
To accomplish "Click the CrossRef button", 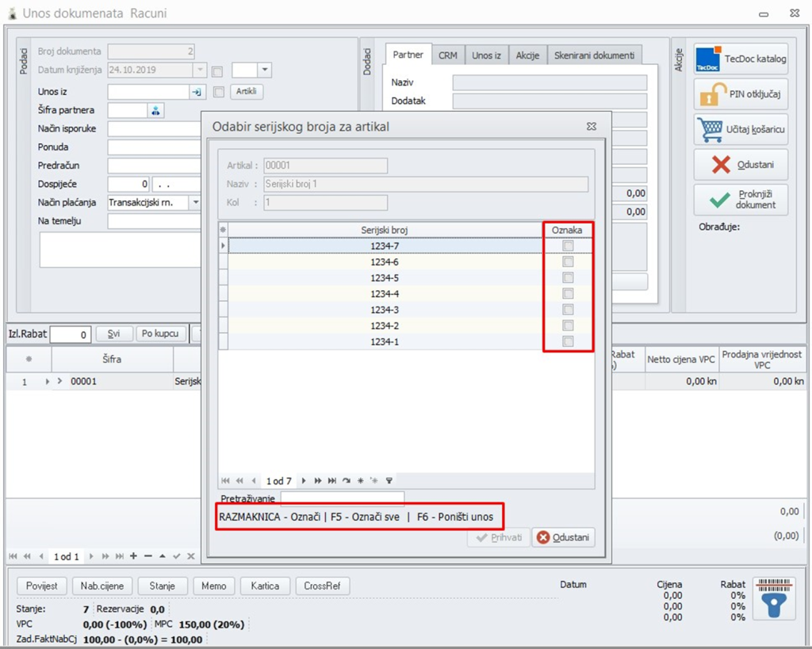I will pyautogui.click(x=324, y=586).
